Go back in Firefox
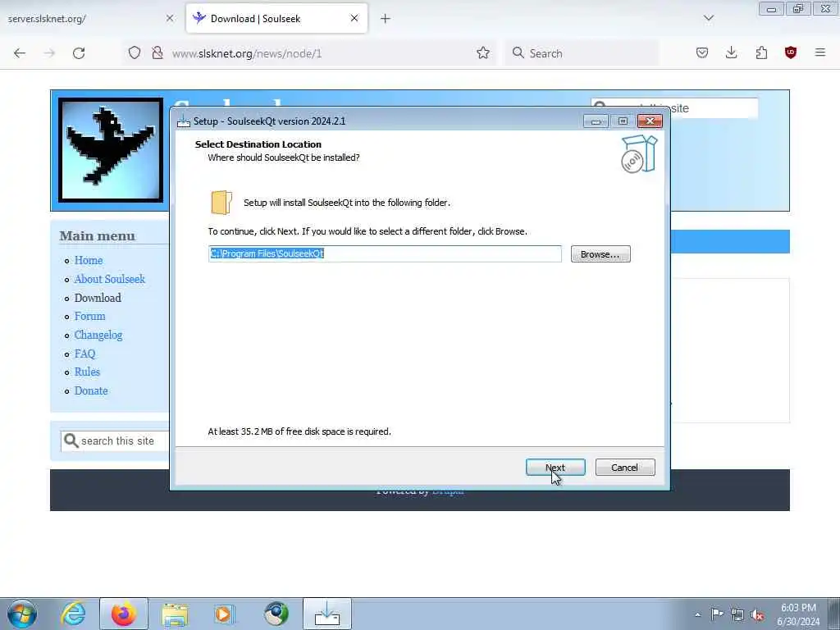The height and width of the screenshot is (630, 840). coord(20,53)
